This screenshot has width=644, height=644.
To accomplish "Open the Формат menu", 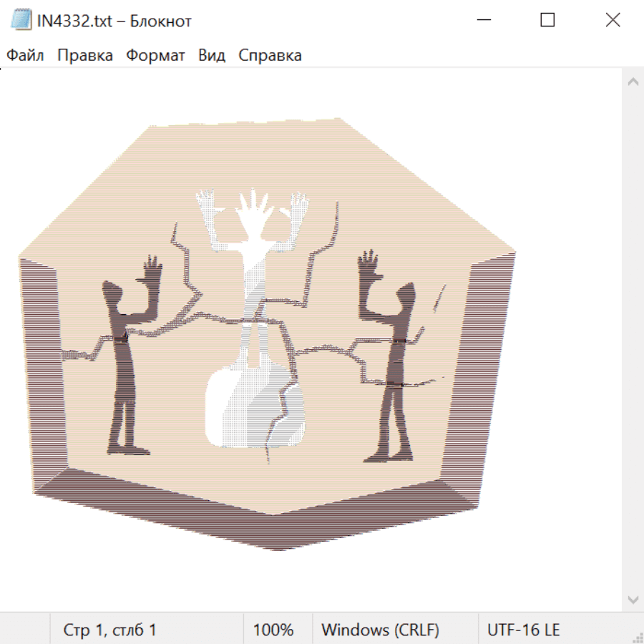I will click(x=155, y=56).
